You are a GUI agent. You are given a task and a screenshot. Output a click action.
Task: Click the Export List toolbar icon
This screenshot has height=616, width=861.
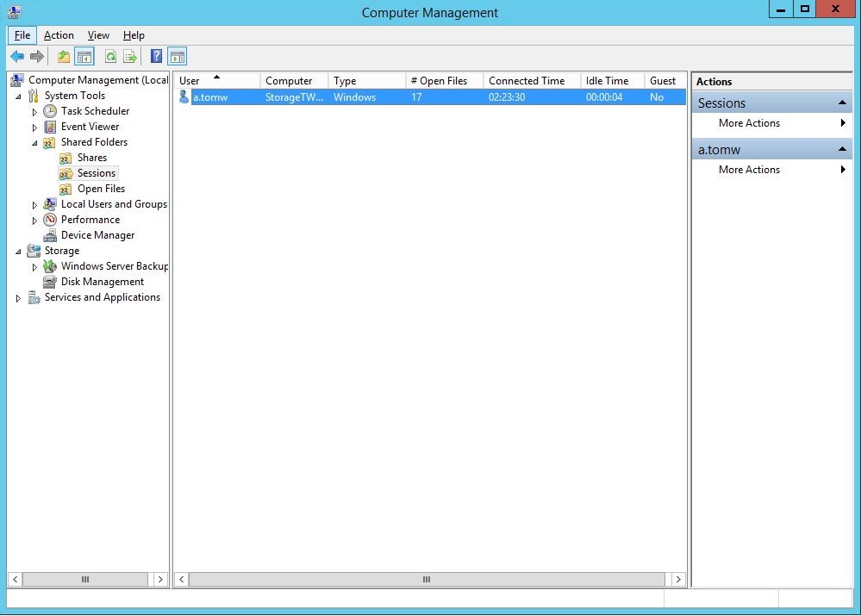[x=130, y=56]
